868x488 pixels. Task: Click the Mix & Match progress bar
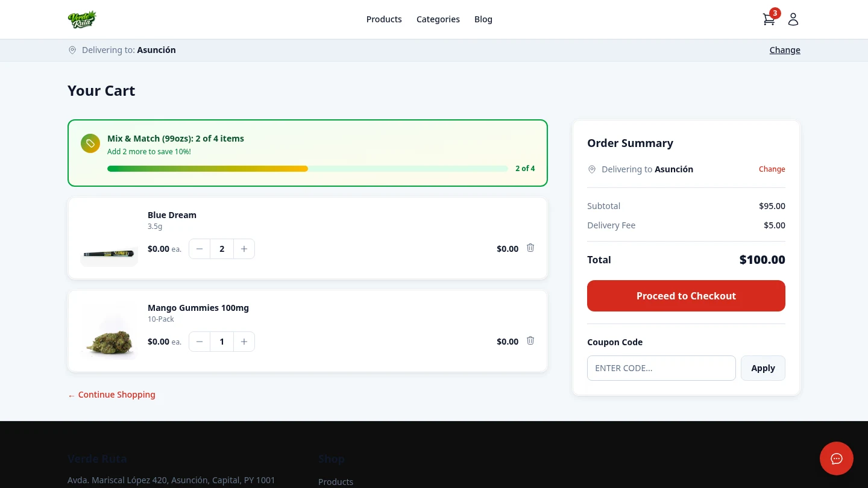(x=307, y=169)
